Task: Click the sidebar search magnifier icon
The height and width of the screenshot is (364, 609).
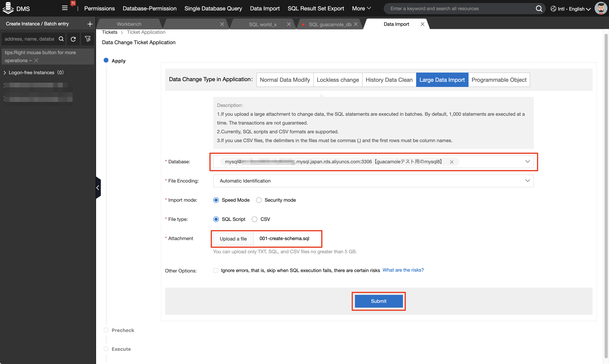Action: pos(61,39)
